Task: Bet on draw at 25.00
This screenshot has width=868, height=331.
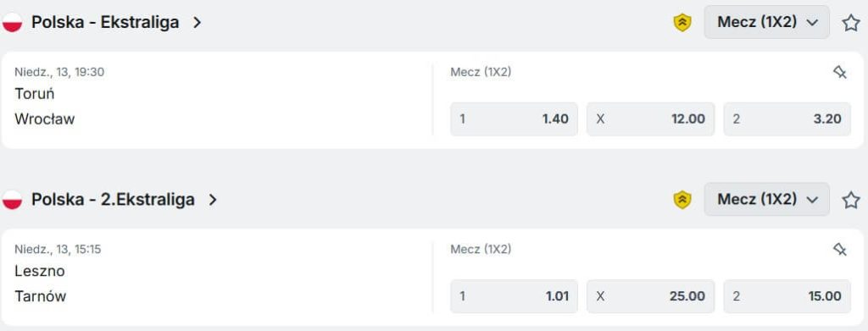Action: point(650,296)
